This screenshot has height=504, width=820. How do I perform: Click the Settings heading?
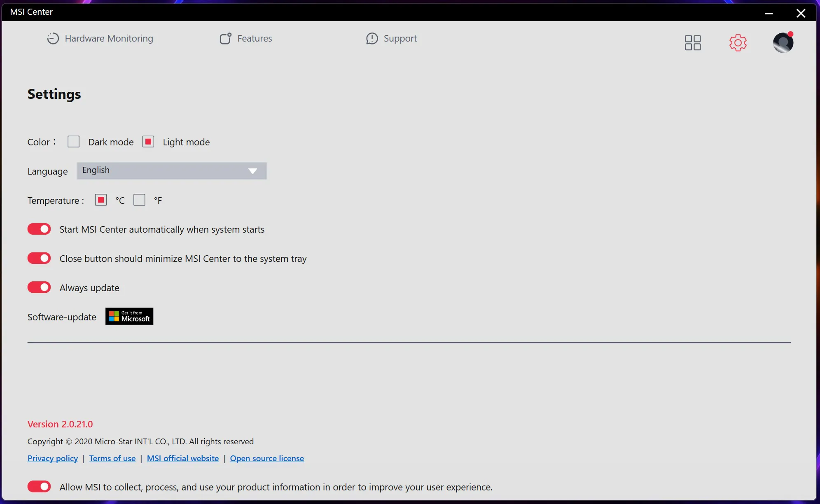(54, 94)
